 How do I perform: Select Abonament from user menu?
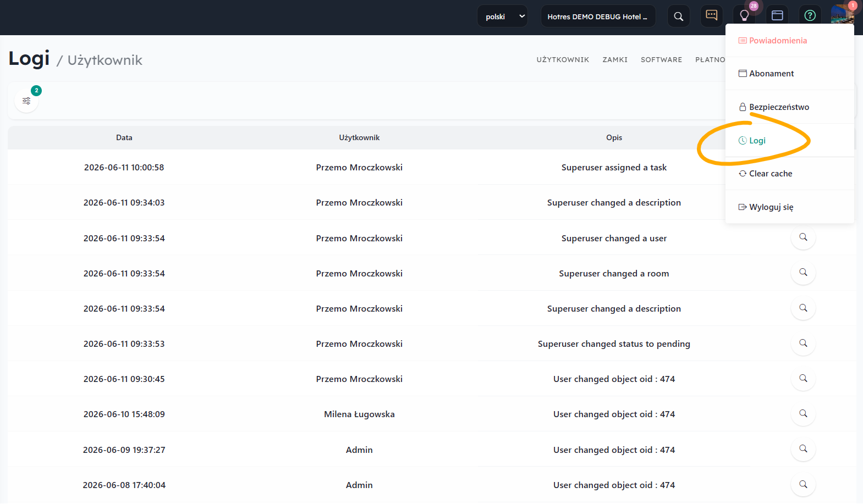790,74
